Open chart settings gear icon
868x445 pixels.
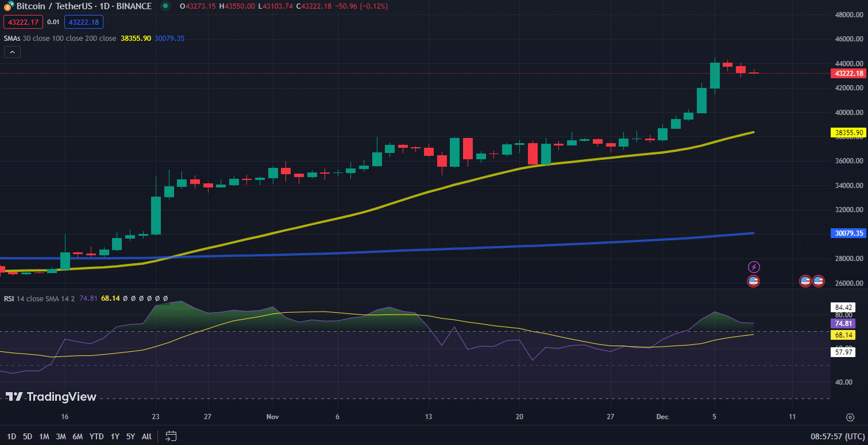(x=850, y=417)
